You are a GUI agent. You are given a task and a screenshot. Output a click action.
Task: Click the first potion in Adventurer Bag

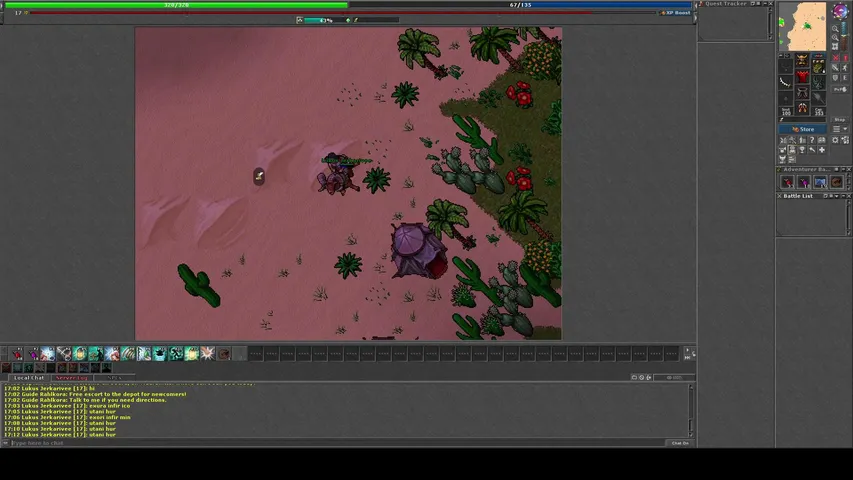coord(787,182)
